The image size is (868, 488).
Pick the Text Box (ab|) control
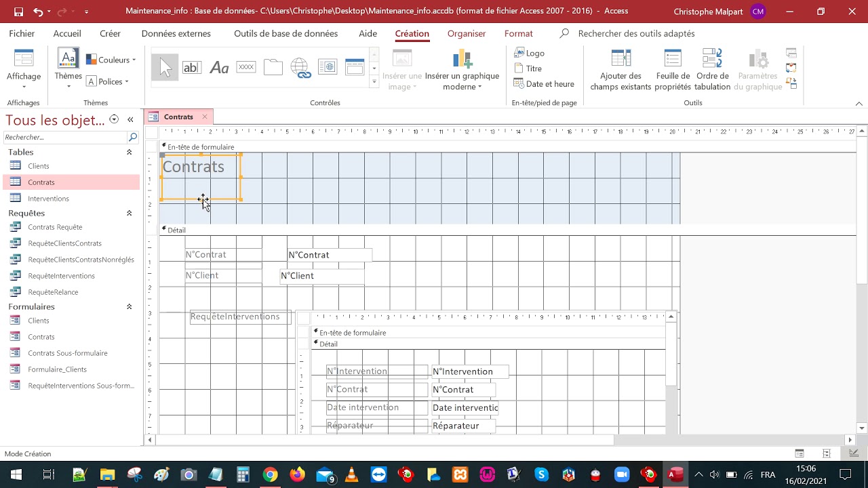coord(192,67)
